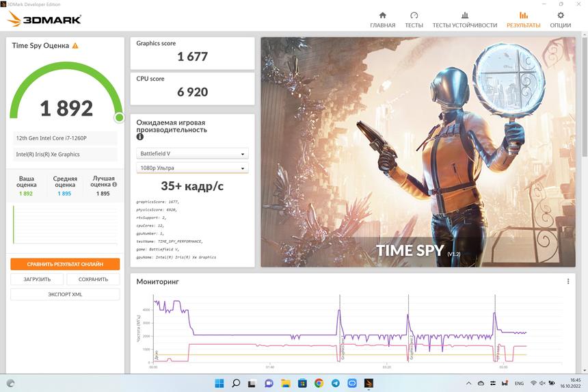Open File Explorer from taskbar
The image size is (588, 392).
(286, 383)
